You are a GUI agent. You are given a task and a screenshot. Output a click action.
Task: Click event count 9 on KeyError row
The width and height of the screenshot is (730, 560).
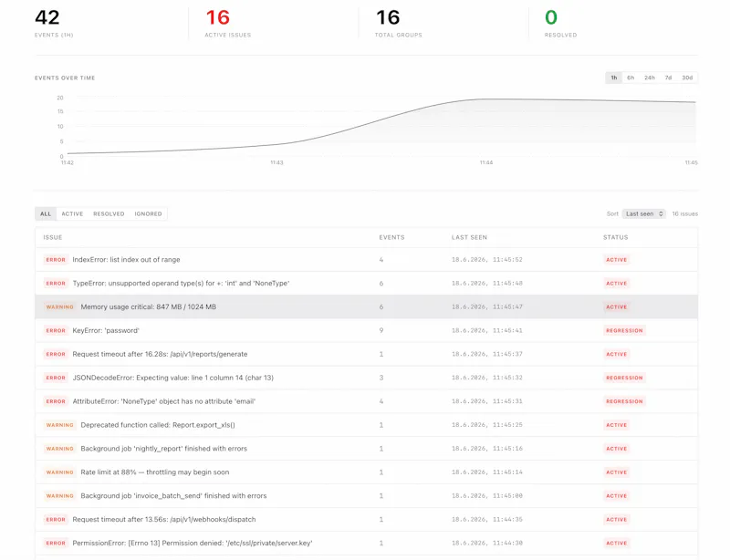pos(381,330)
